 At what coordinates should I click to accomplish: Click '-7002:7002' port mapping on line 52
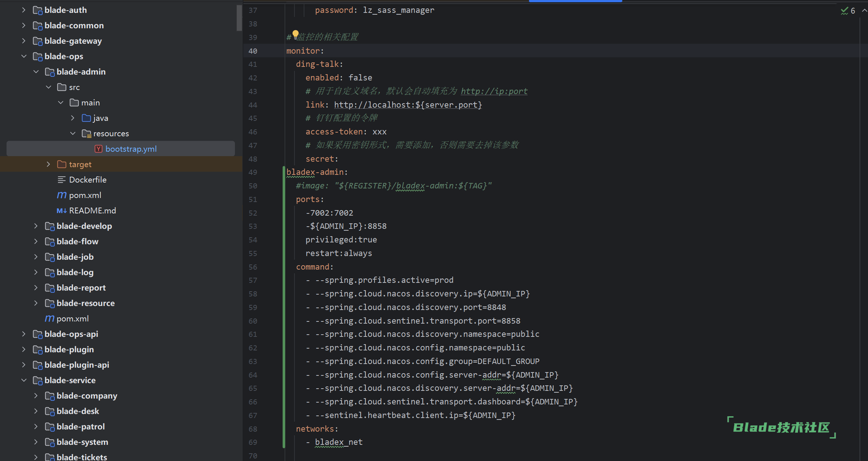(329, 213)
